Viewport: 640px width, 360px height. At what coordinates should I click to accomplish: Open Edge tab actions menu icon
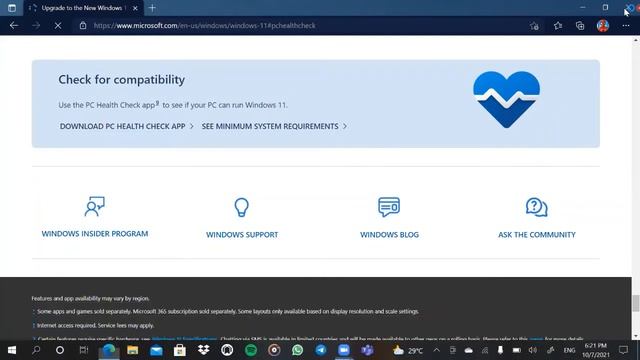[x=11, y=8]
